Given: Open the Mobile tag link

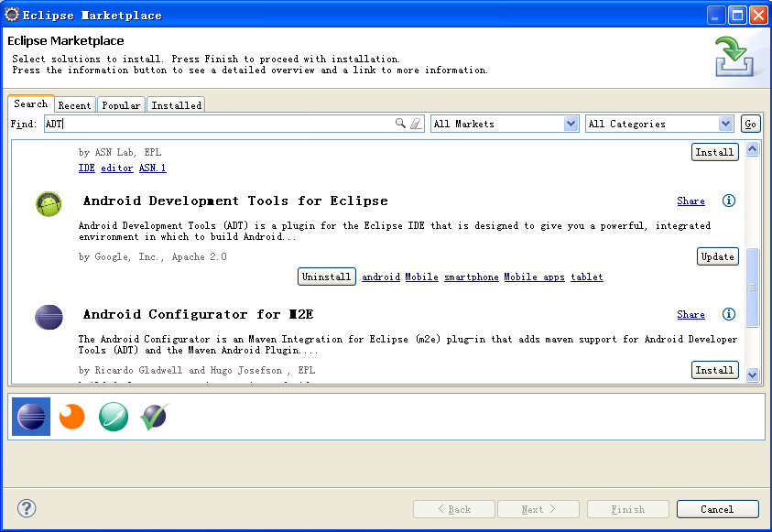Looking at the screenshot, I should tap(421, 277).
